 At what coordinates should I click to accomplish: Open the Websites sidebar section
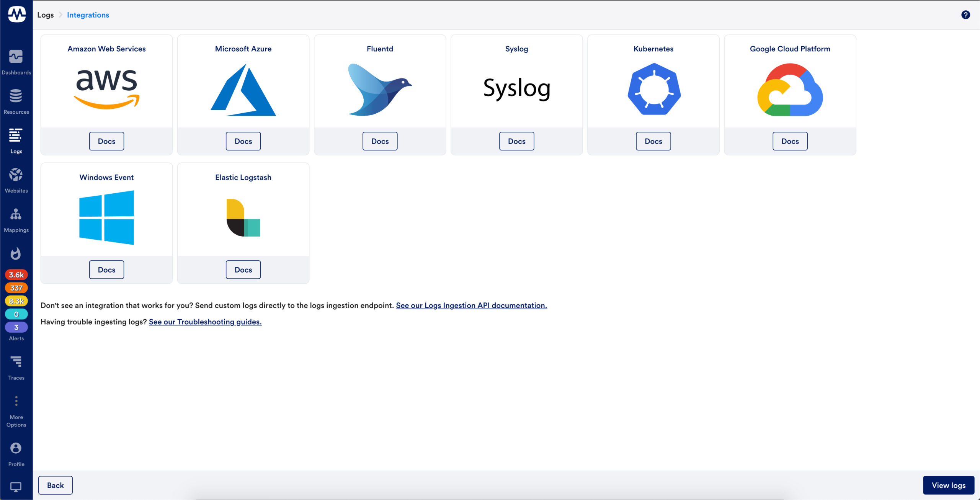pos(16,180)
